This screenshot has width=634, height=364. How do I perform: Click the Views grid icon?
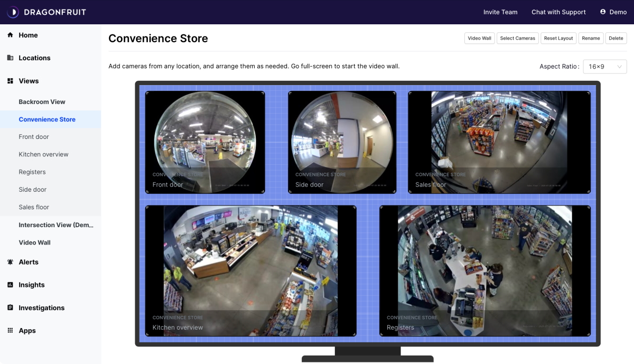[x=10, y=81]
